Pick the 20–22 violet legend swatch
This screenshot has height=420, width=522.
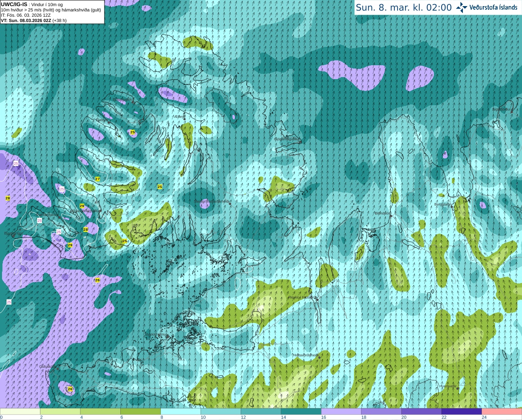tap(422, 411)
